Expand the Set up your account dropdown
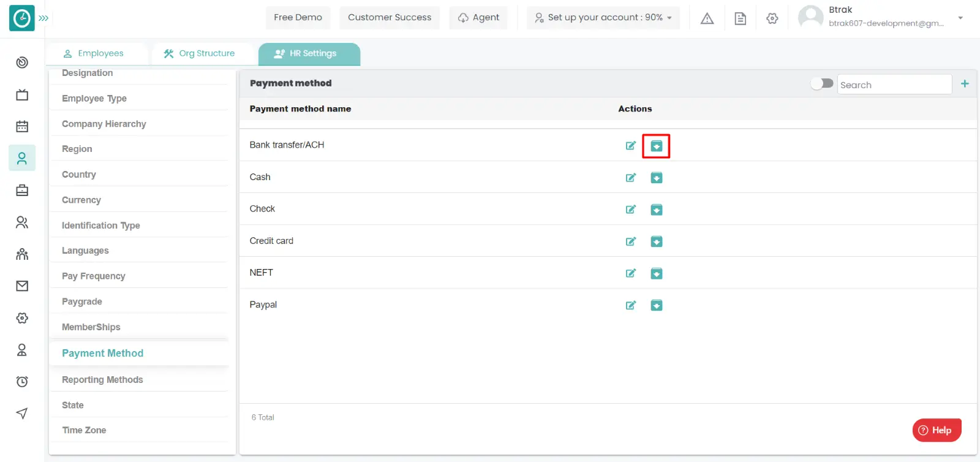 click(603, 18)
